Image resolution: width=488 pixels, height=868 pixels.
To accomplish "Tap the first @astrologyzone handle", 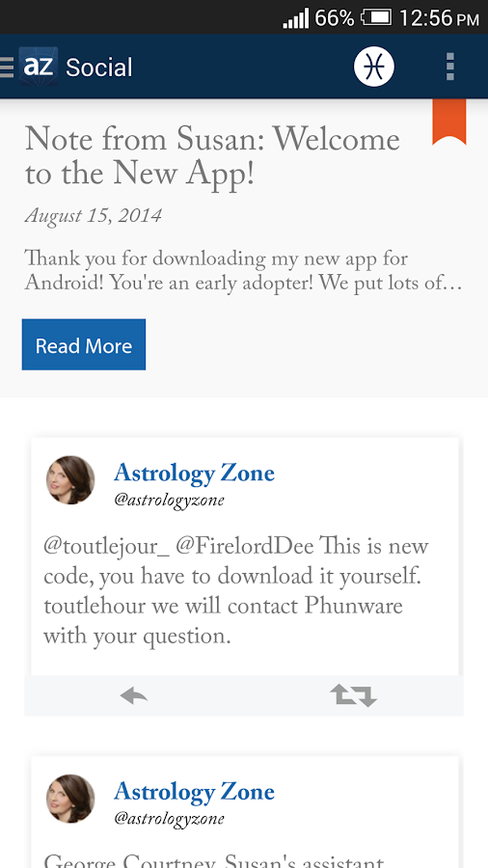I will (170, 501).
